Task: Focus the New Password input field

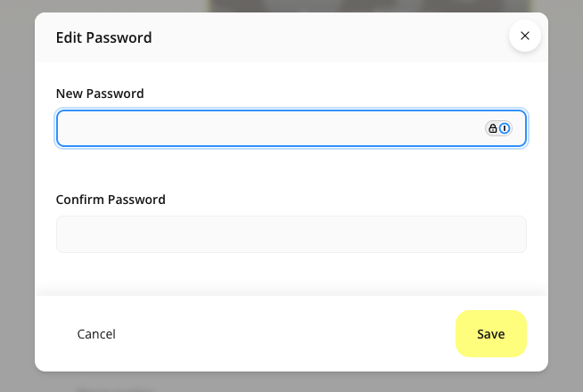Action: pos(267,128)
